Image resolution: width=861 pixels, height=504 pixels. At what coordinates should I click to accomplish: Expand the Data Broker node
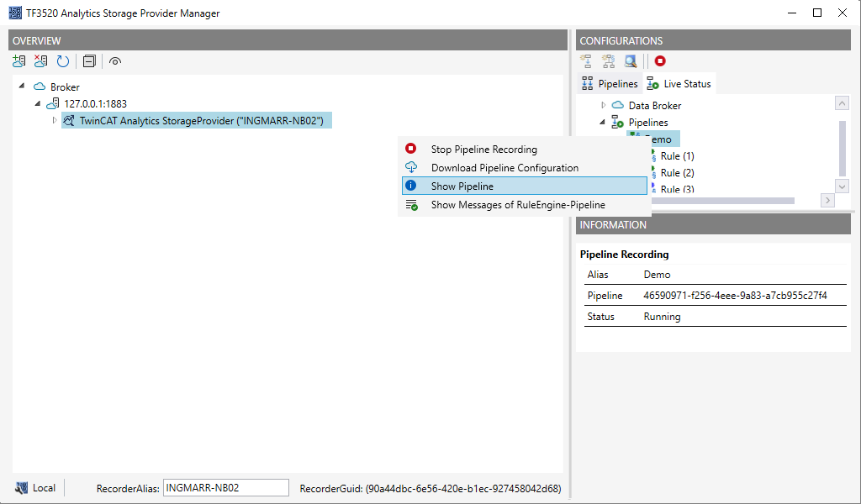point(603,105)
